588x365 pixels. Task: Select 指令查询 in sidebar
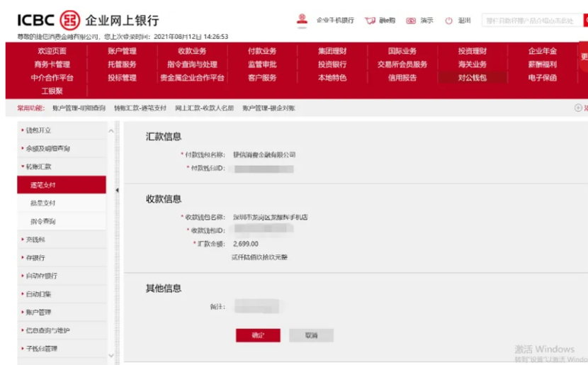(62, 221)
